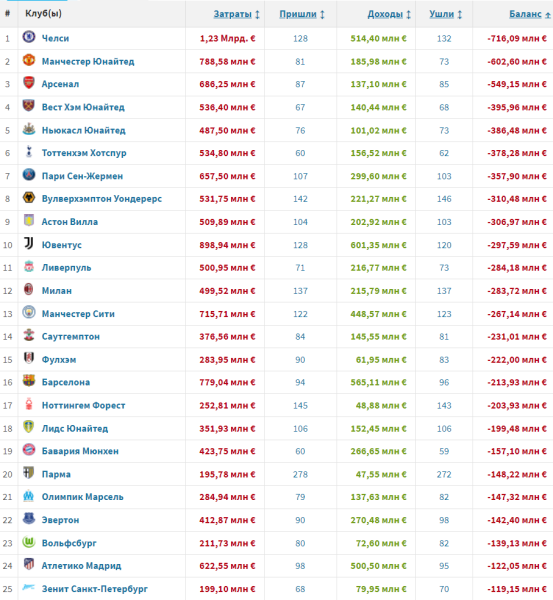
Task: Open Парма arrivals count 278
Action: coord(300,474)
